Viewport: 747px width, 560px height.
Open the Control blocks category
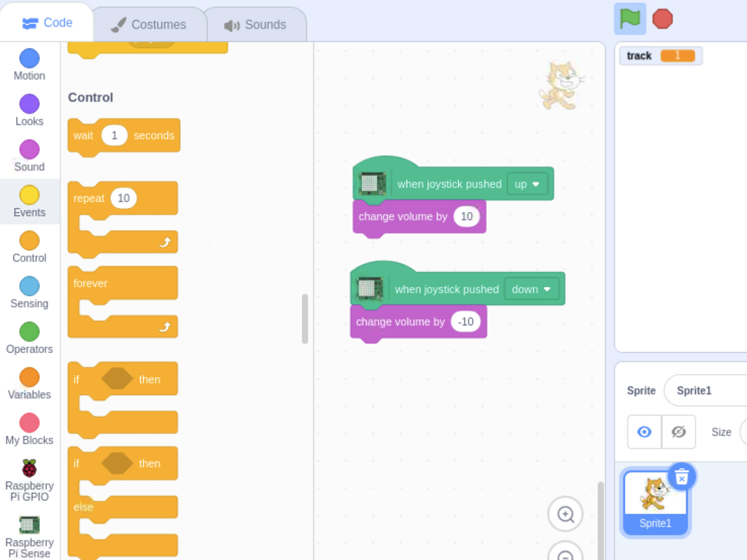(x=29, y=247)
